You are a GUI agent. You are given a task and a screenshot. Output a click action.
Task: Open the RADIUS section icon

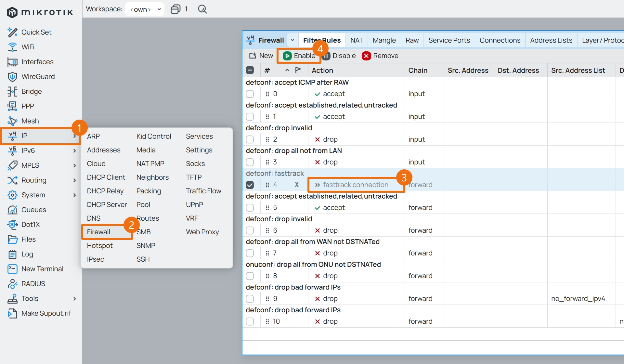(12, 284)
